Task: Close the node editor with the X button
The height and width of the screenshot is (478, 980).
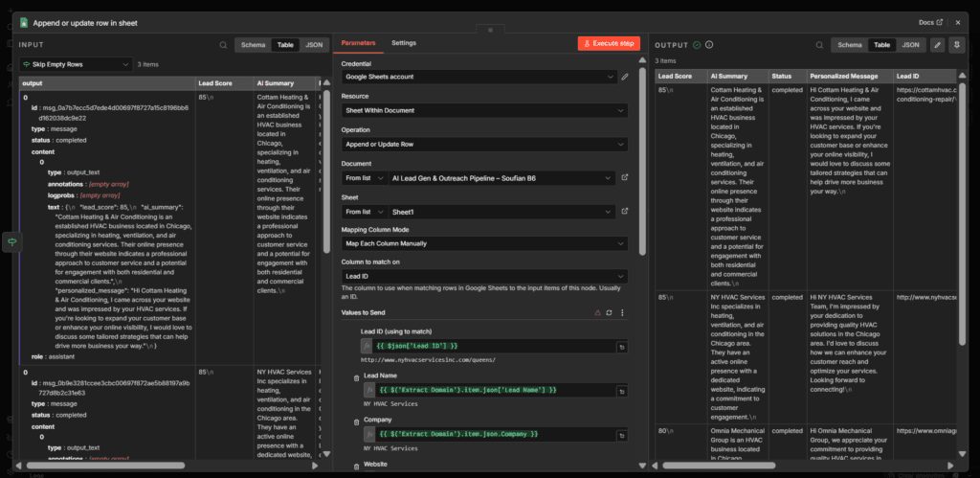Action: click(x=957, y=23)
